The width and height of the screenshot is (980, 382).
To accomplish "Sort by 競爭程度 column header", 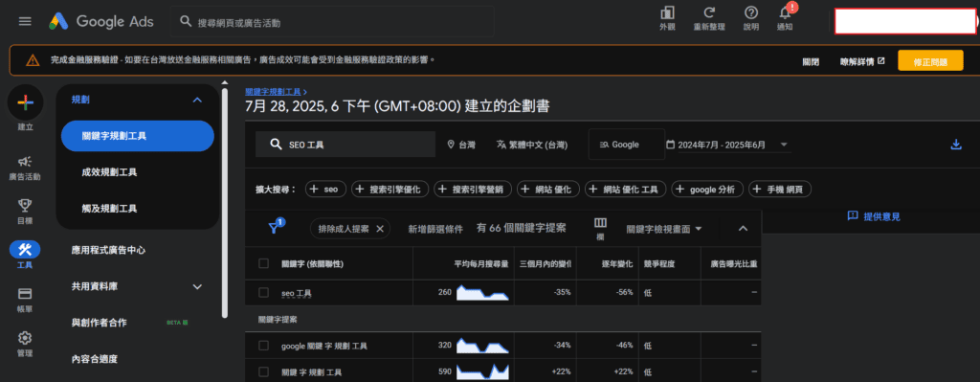I will pyautogui.click(x=658, y=264).
